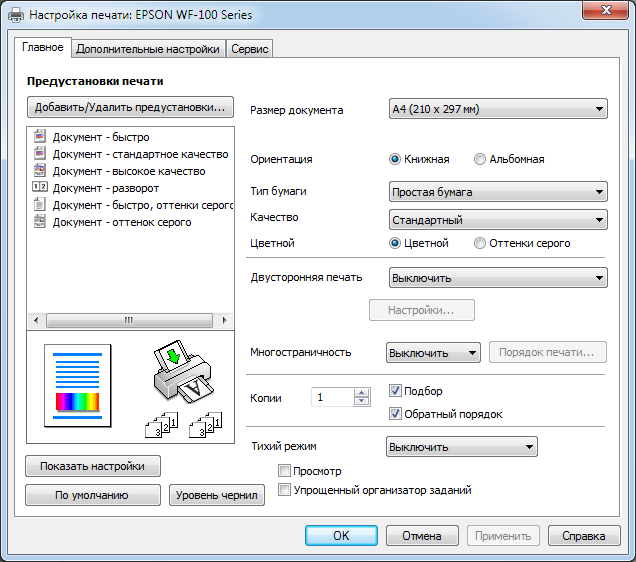Open the Тип бумаги dropdown

498,192
